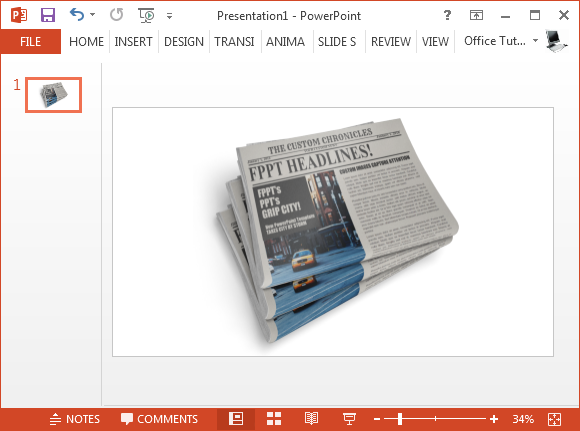Save the presentation with the floppy disk icon
Image resolution: width=580 pixels, height=431 pixels.
click(48, 15)
